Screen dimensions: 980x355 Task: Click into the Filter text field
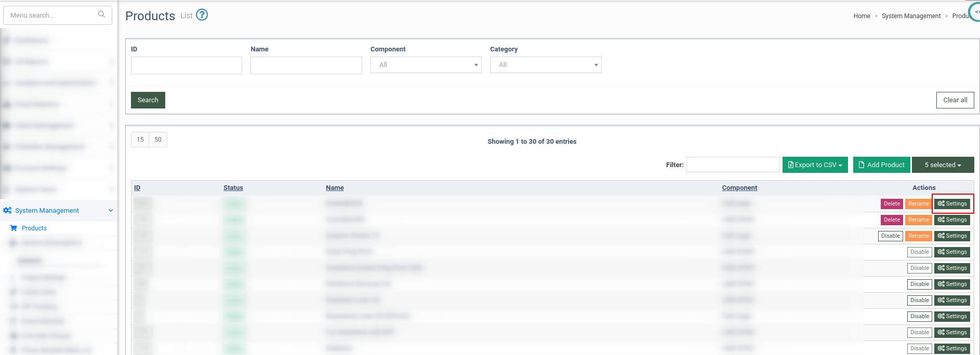tap(733, 165)
